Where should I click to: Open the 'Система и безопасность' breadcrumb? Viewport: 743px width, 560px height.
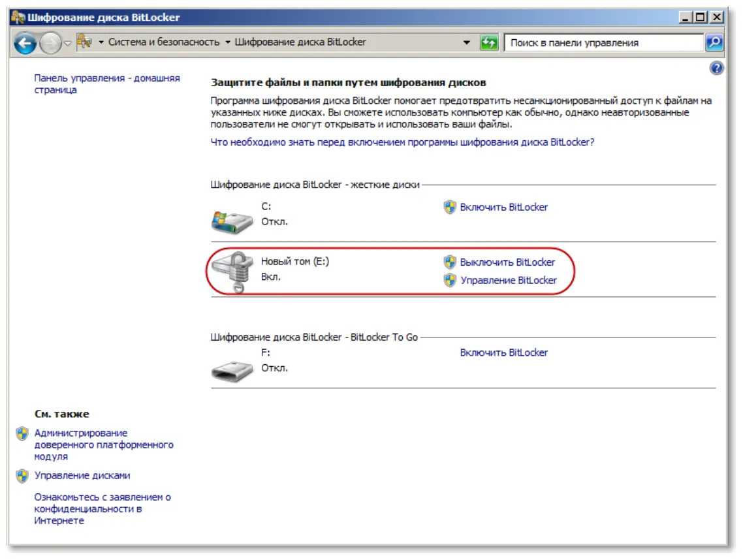tap(164, 42)
